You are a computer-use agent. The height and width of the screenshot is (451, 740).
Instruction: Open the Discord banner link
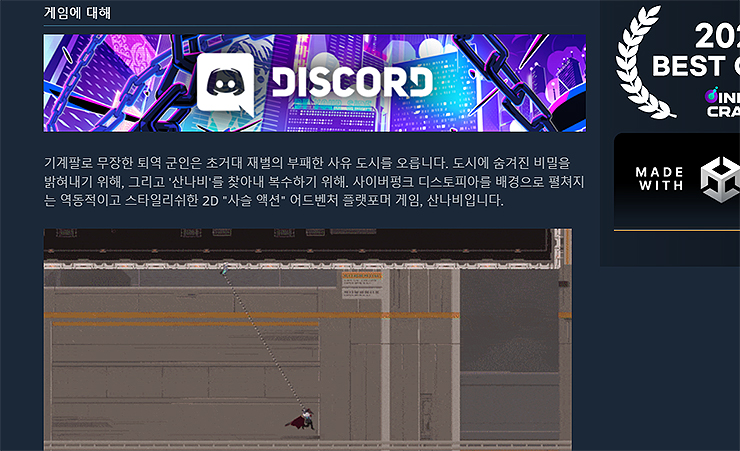315,83
